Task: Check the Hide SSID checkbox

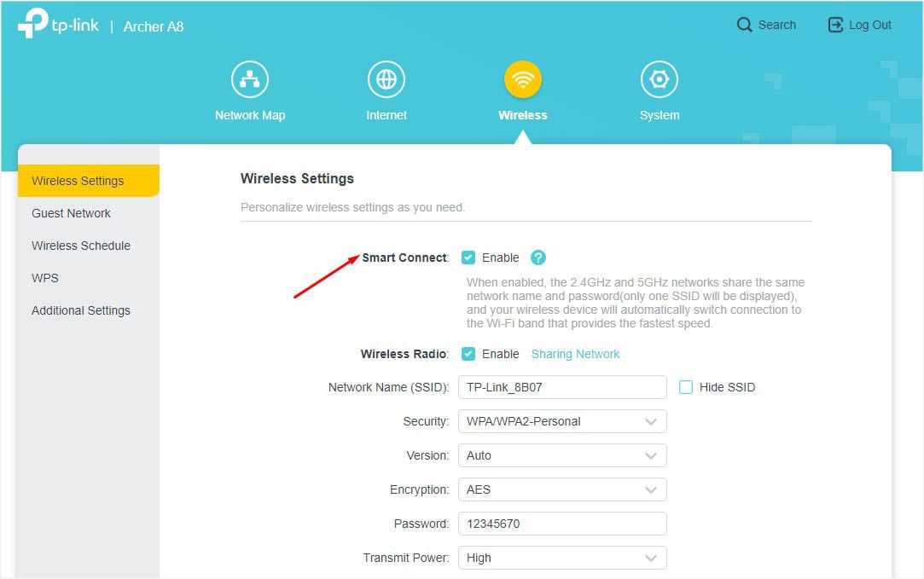Action: coord(686,387)
